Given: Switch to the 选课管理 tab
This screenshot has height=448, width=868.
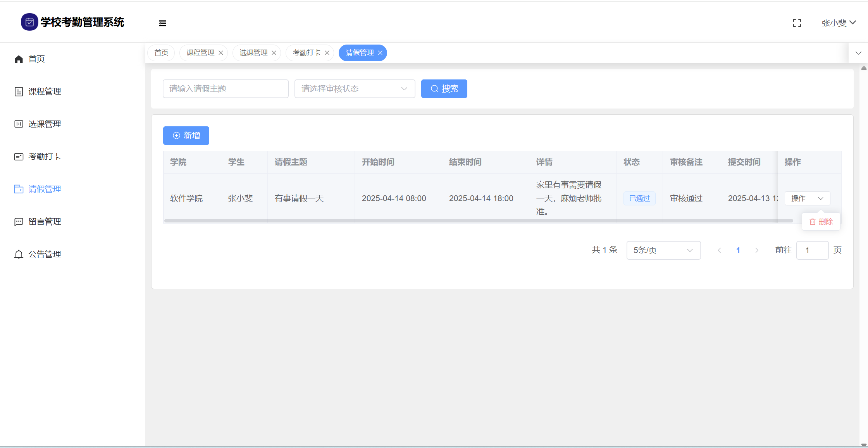Looking at the screenshot, I should click(x=253, y=53).
